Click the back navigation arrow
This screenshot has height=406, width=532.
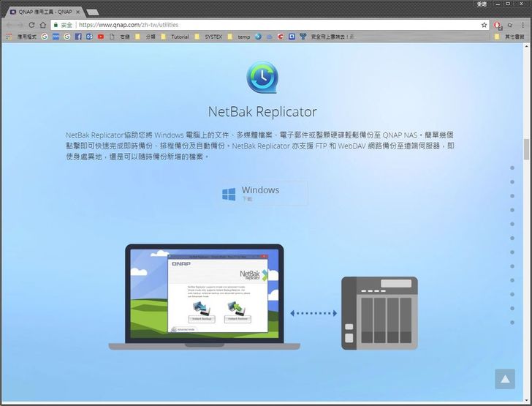click(x=9, y=25)
